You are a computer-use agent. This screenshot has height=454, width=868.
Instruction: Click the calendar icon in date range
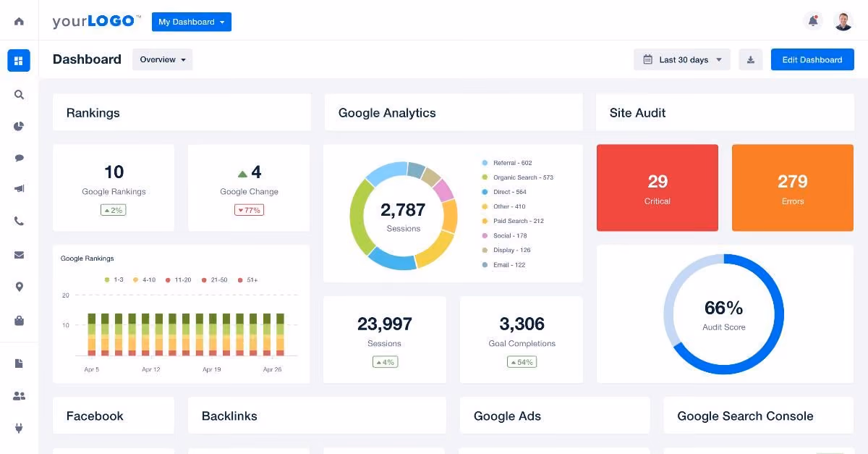647,59
